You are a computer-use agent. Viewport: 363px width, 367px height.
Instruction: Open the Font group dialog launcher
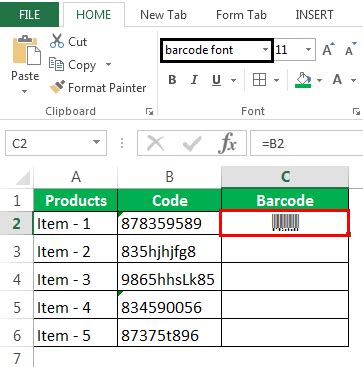pyautogui.click(x=356, y=112)
